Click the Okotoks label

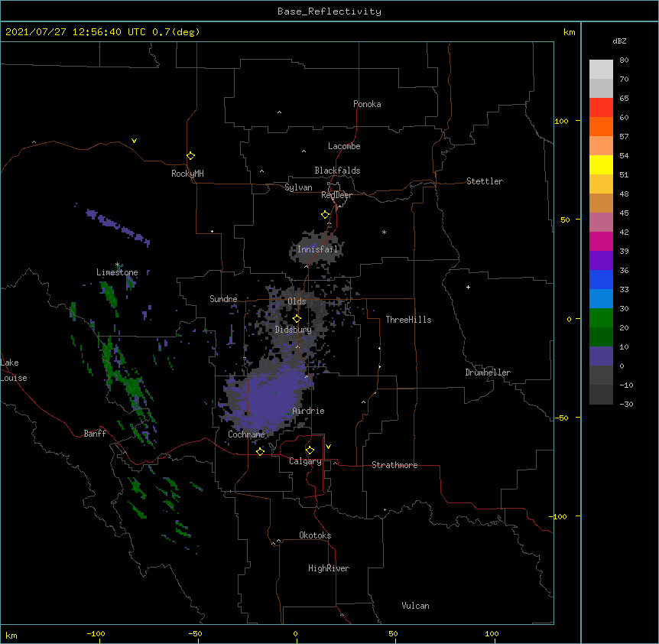click(x=315, y=535)
